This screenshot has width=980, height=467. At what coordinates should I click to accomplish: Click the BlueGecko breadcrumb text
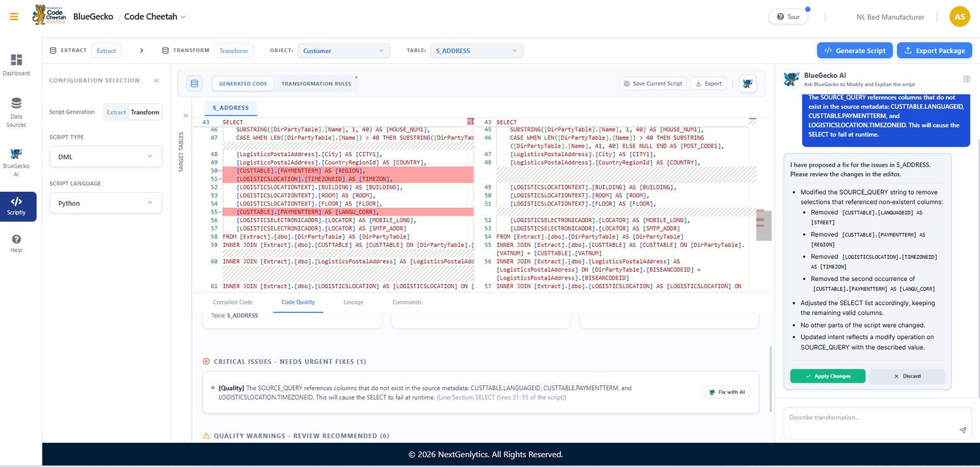[x=93, y=16]
